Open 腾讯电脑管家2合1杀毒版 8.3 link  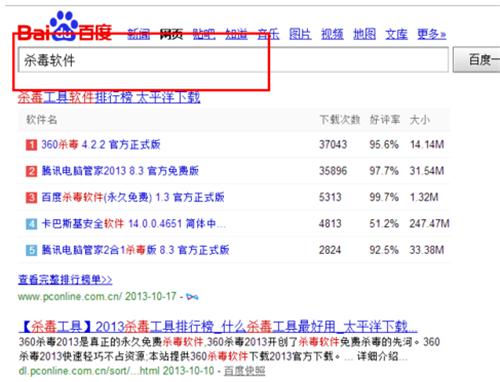135,250
